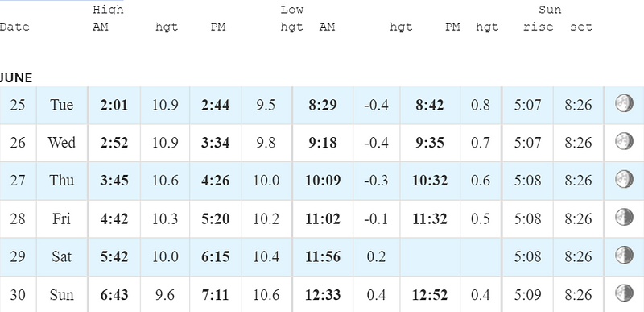Click the 10.6 height value in Thursday row

(165, 181)
